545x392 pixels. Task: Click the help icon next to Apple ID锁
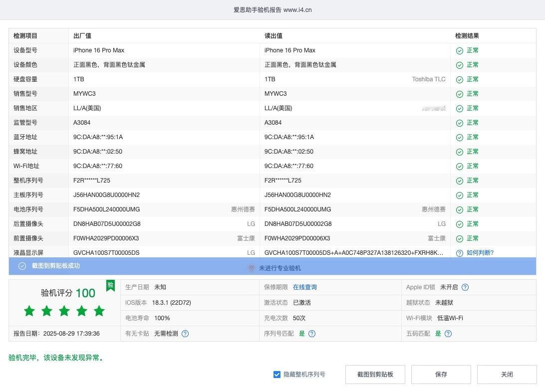coord(465,287)
